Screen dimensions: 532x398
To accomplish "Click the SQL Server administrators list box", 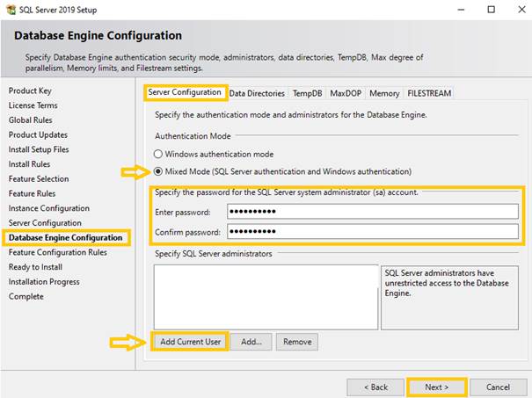I will pos(266,295).
